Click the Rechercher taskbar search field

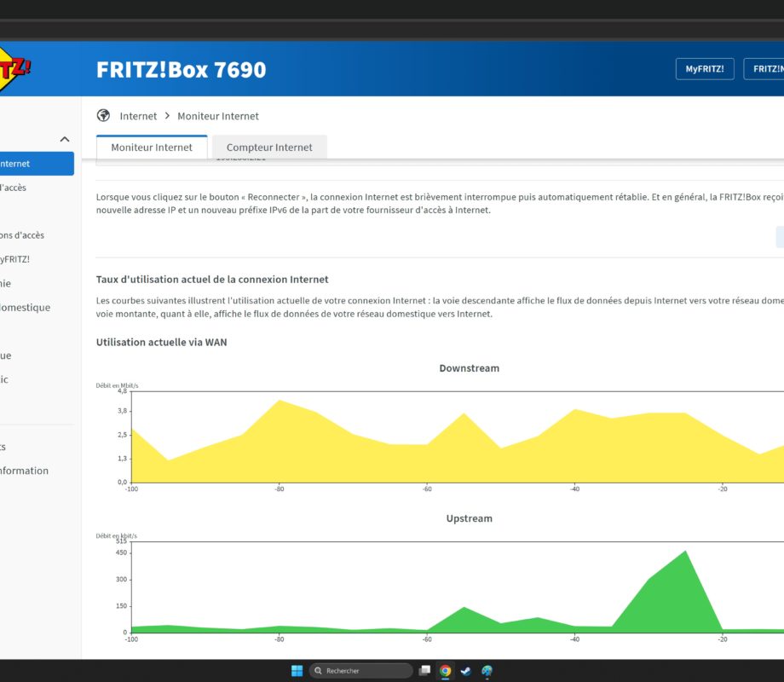click(361, 671)
